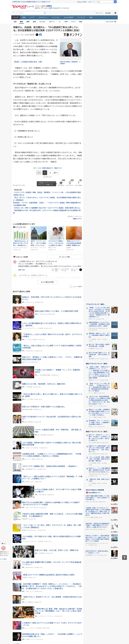Click the Yahoo! JAPAN logo
Screen dimensions: 129x644
click(x=19, y=7)
